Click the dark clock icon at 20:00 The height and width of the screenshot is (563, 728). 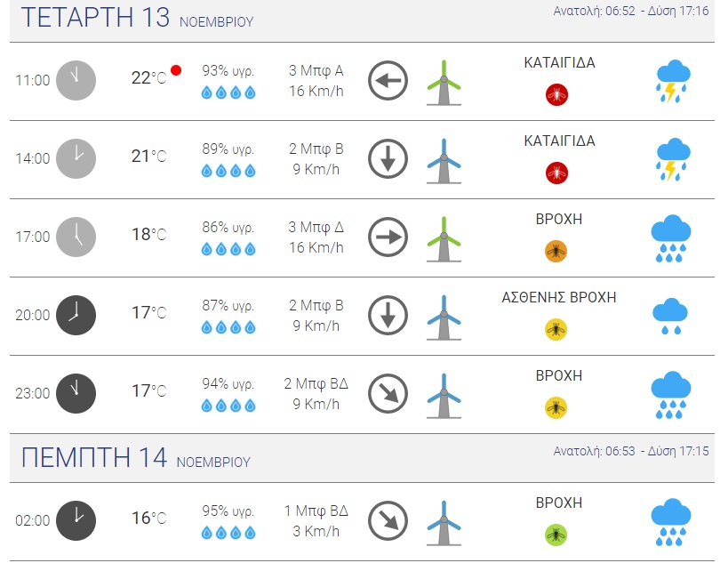tap(76, 314)
